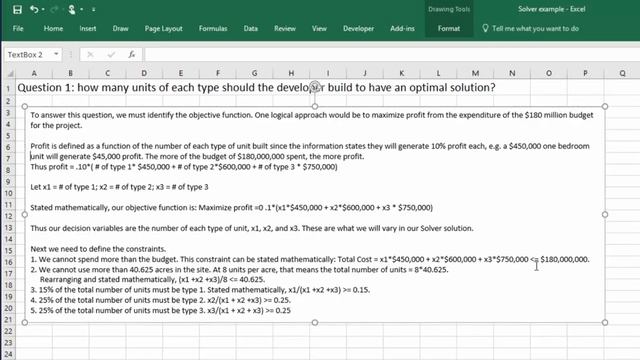Select column D header
This screenshot has width=640, height=360.
144,73
